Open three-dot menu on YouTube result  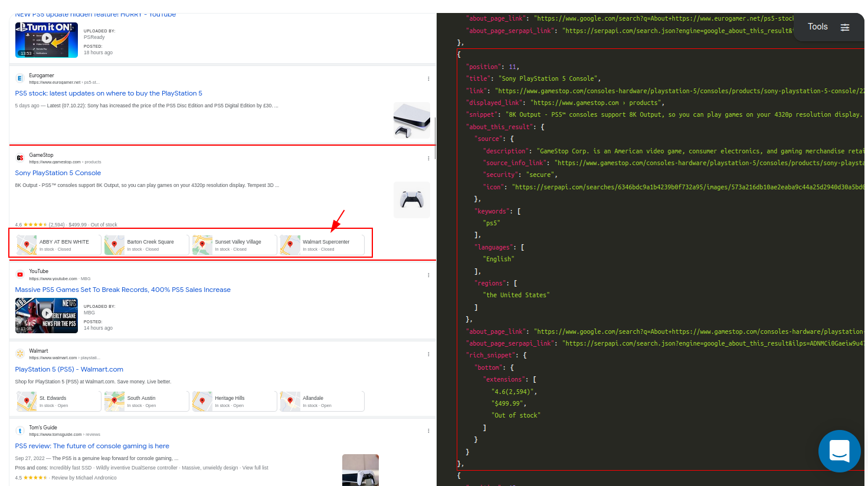click(x=428, y=274)
